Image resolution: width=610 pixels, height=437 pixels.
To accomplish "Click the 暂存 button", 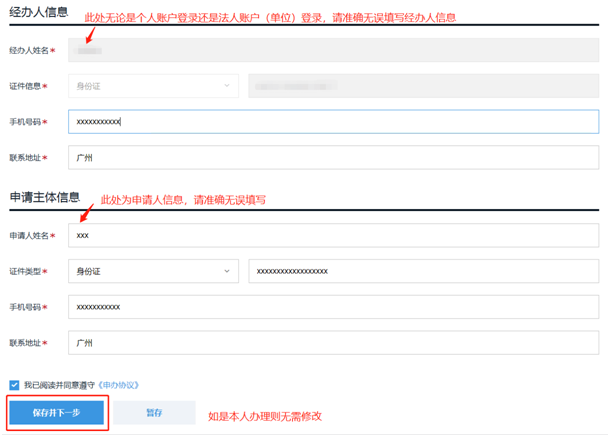I will [154, 412].
